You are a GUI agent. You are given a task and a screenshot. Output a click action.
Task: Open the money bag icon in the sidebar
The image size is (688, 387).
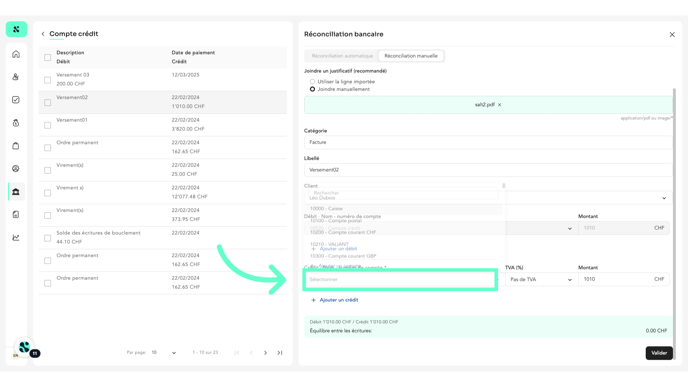click(16, 123)
